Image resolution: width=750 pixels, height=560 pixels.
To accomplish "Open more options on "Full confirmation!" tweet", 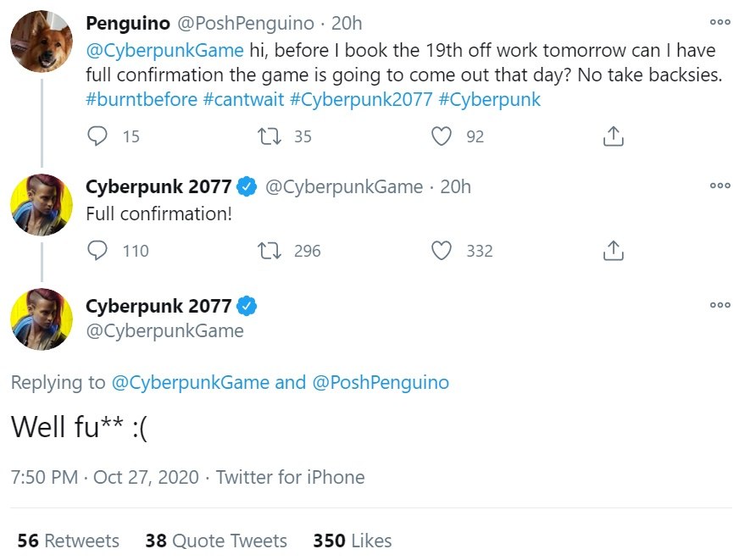I will click(x=719, y=186).
